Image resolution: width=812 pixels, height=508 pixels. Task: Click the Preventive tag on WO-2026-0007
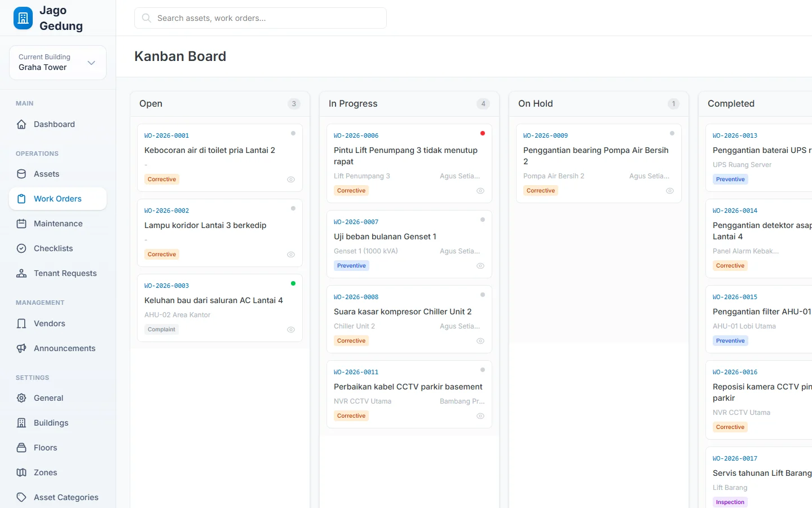point(351,266)
